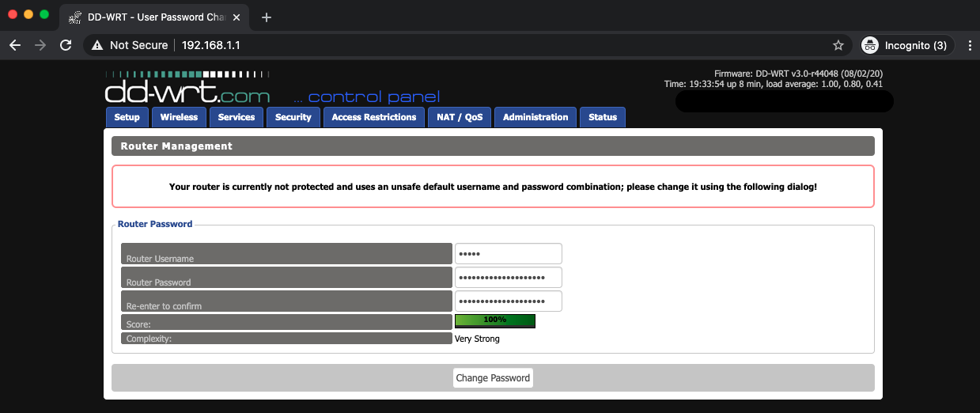The height and width of the screenshot is (413, 980).
Task: Click the Very Strong complexity text
Action: point(477,339)
